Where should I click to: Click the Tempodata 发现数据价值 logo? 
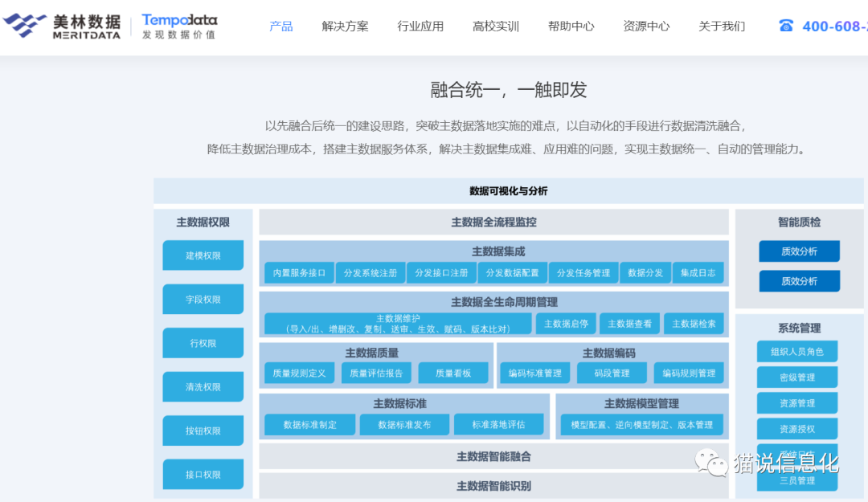tap(179, 26)
